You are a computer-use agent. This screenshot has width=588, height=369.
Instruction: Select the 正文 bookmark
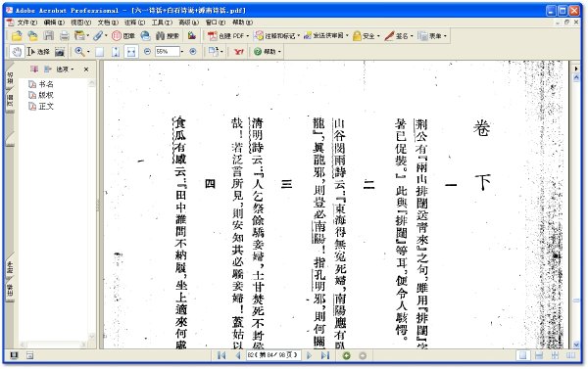tap(41, 107)
